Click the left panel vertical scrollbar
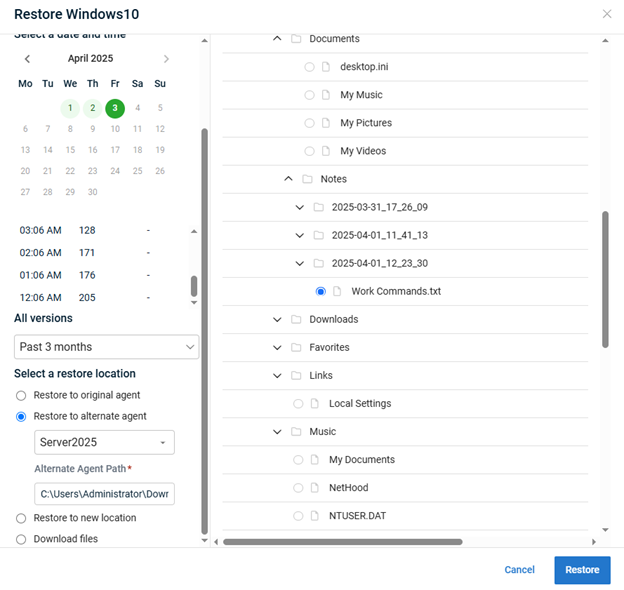 coord(205,331)
